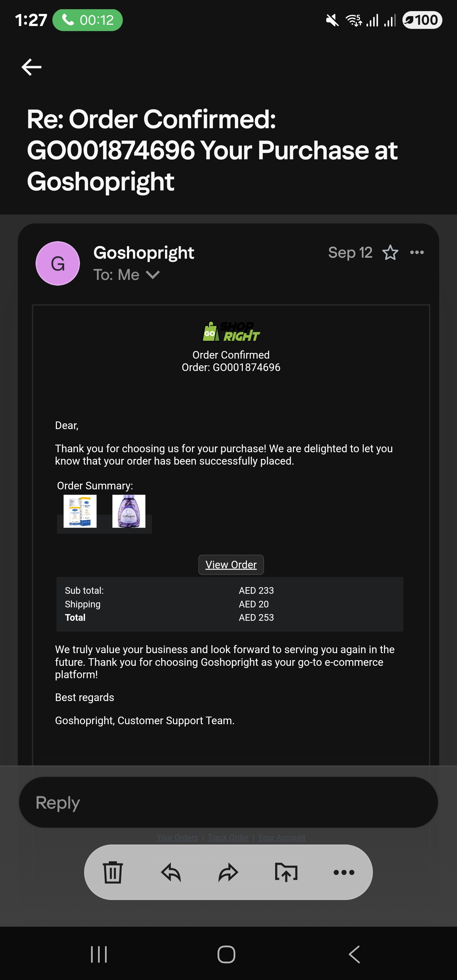Viewport: 457px width, 980px height.
Task: Open the Your Account link
Action: pos(281,837)
